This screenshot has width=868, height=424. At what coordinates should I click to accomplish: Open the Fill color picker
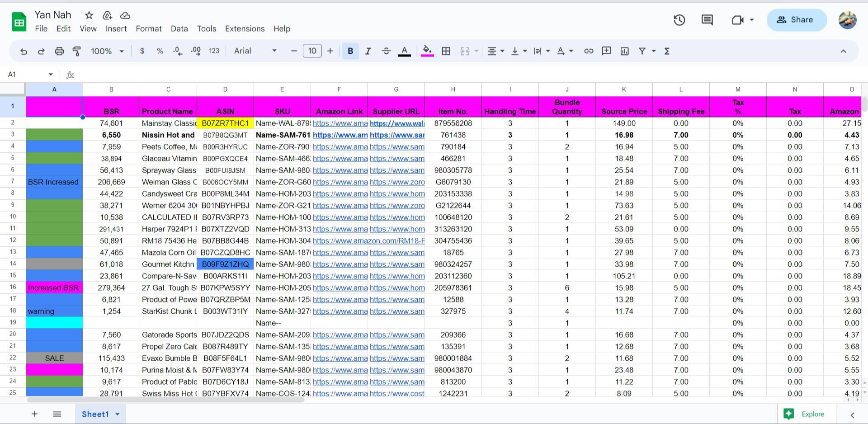point(427,51)
